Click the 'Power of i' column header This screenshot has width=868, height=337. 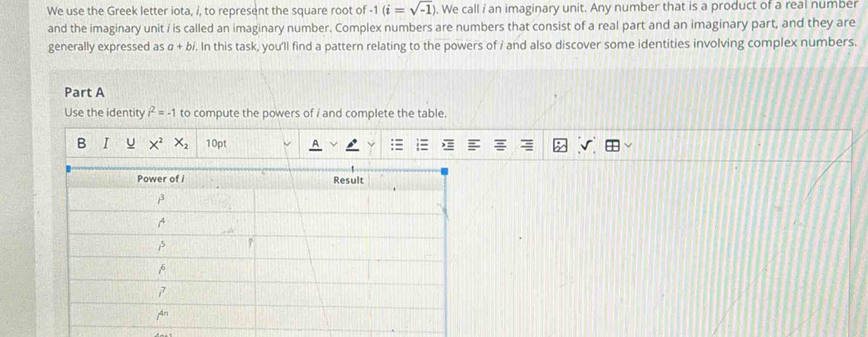(161, 179)
